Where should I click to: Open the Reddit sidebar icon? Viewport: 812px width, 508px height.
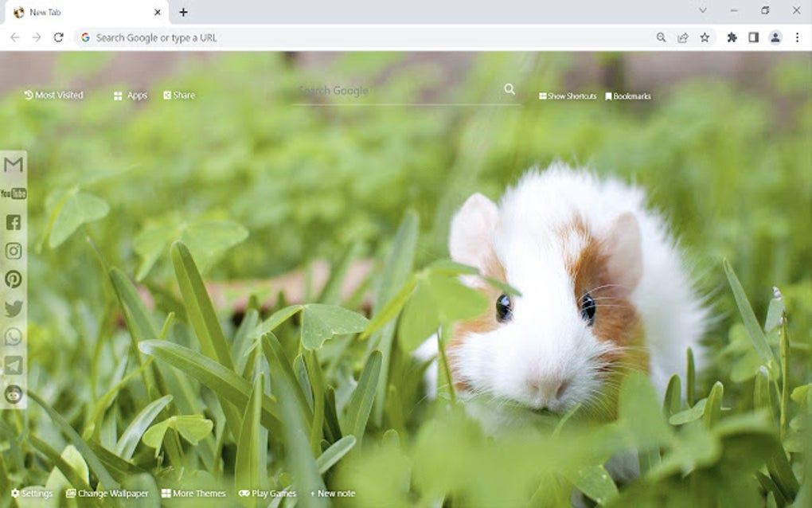tap(14, 394)
